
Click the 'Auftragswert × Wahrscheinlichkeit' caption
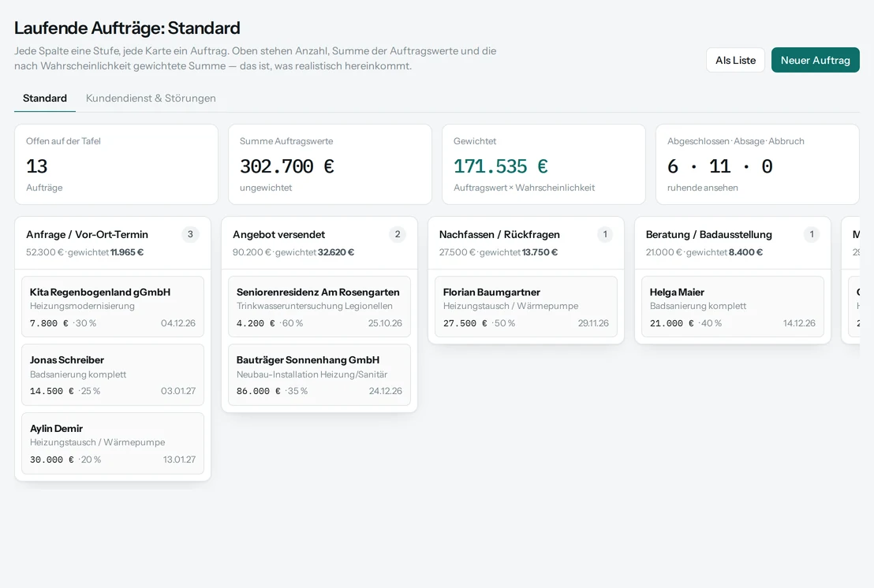524,188
